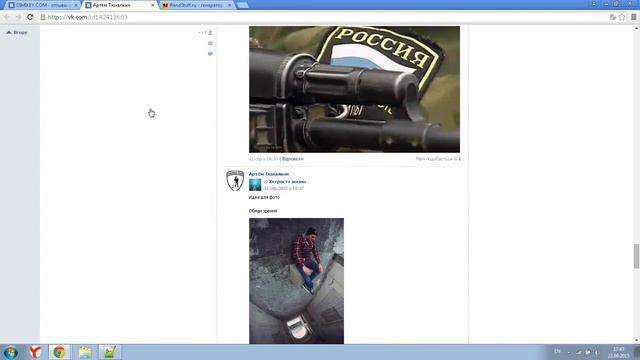Open the optical illusion stairwell photo
The image size is (640, 360).
click(296, 281)
